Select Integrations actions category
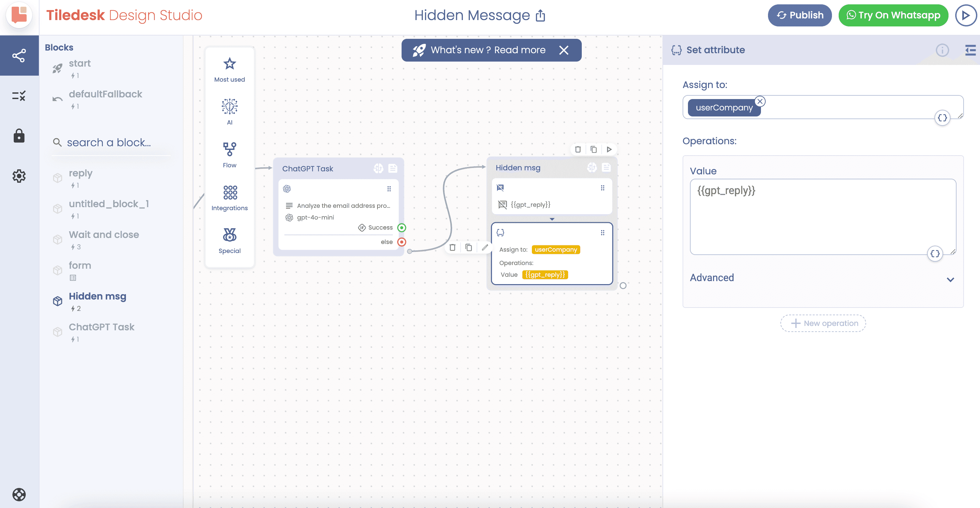Screen dimensions: 980x508 [229, 198]
